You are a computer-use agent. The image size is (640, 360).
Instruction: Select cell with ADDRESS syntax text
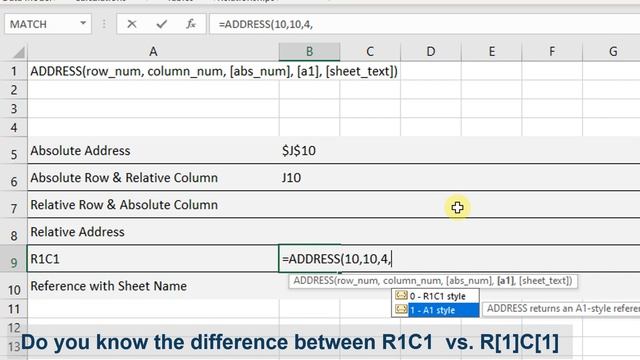click(153, 71)
